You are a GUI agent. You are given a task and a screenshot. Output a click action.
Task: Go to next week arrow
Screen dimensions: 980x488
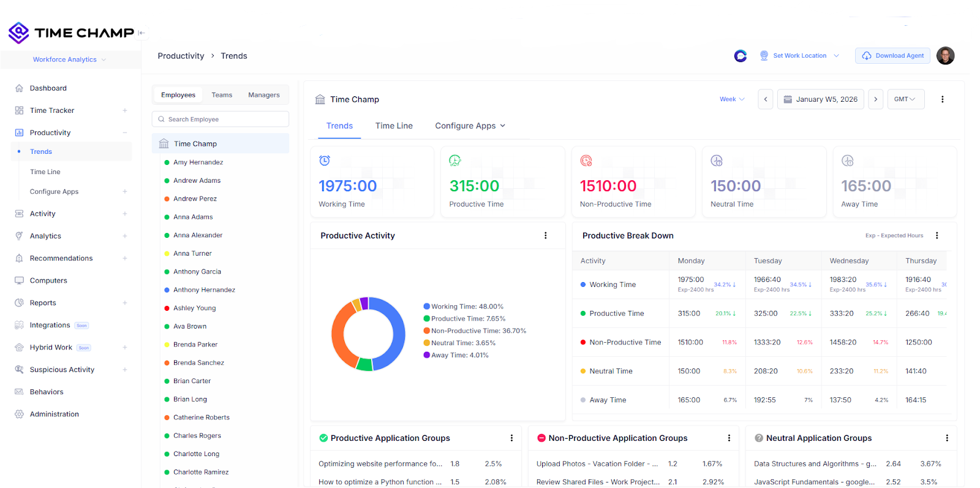pos(876,99)
